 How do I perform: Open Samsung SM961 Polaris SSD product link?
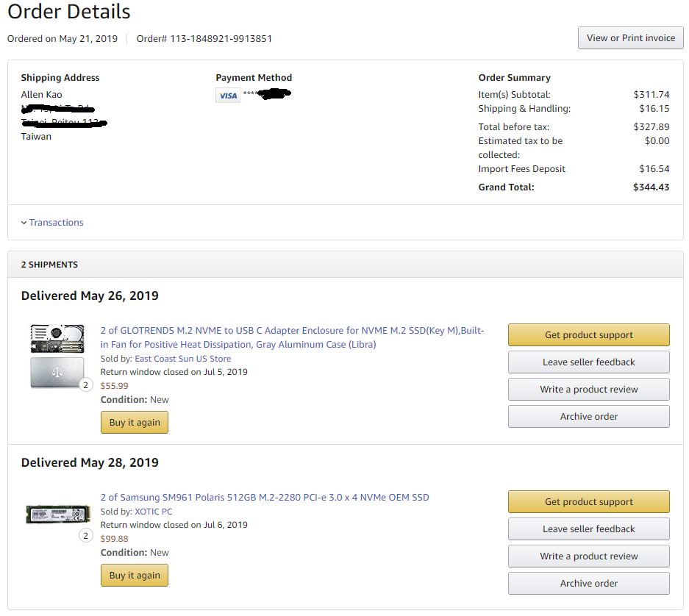coord(265,498)
